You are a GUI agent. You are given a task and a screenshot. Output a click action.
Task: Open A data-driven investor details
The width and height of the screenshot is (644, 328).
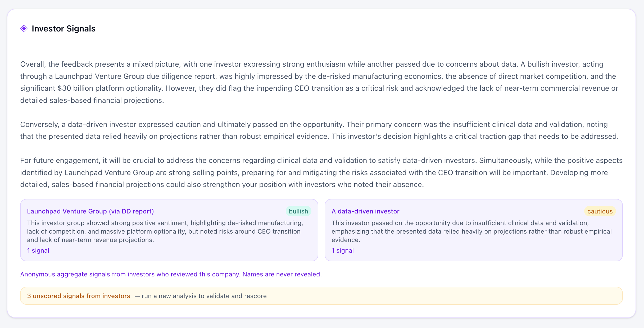point(365,211)
